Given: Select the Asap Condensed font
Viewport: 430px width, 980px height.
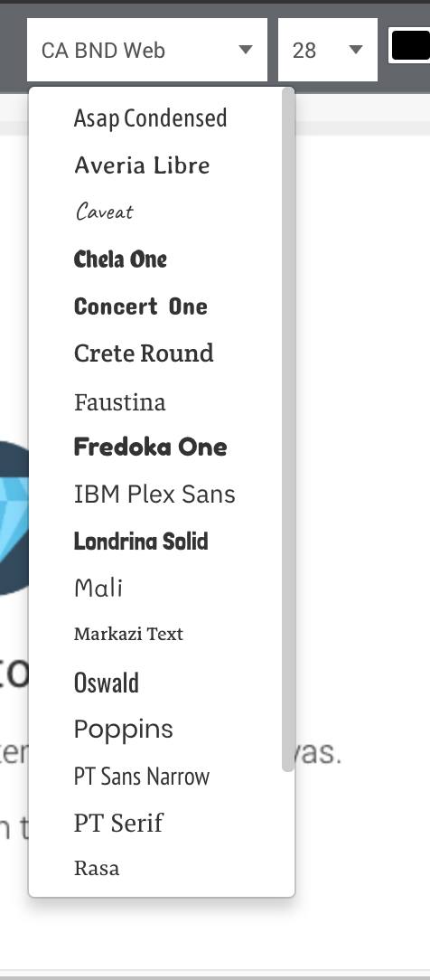Looking at the screenshot, I should point(150,118).
